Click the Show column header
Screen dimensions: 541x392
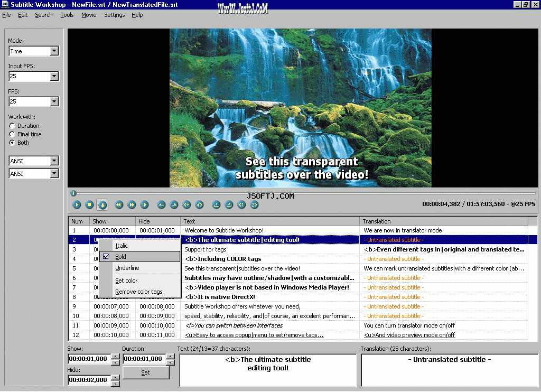113,221
